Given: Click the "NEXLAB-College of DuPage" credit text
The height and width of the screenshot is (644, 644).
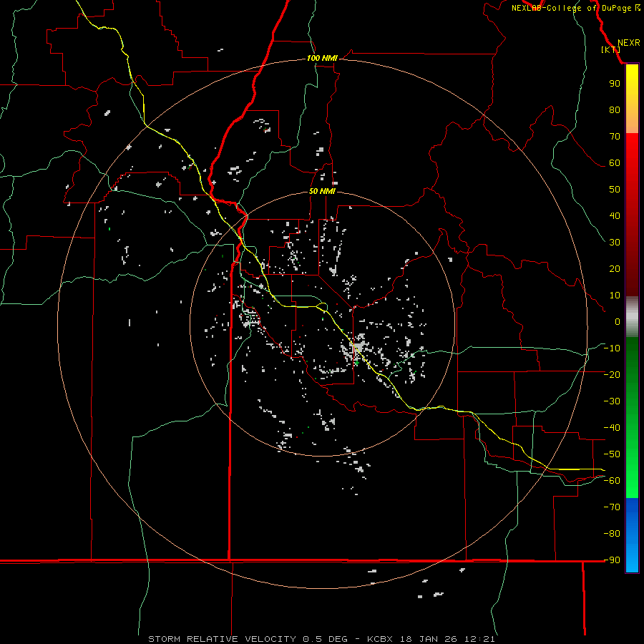Looking at the screenshot, I should (x=571, y=8).
